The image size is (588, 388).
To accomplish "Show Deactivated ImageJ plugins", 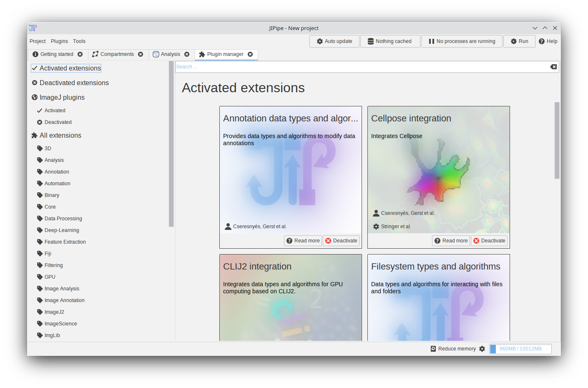I will pos(58,122).
